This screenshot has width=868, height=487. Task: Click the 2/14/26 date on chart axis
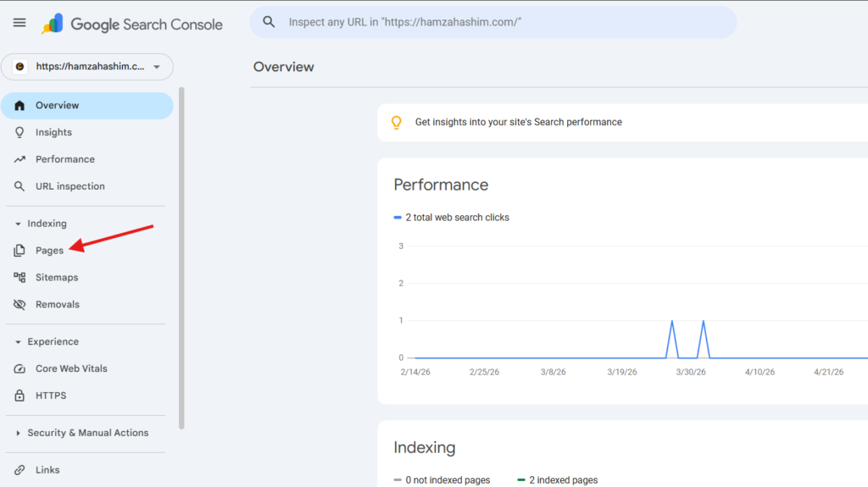(x=415, y=372)
